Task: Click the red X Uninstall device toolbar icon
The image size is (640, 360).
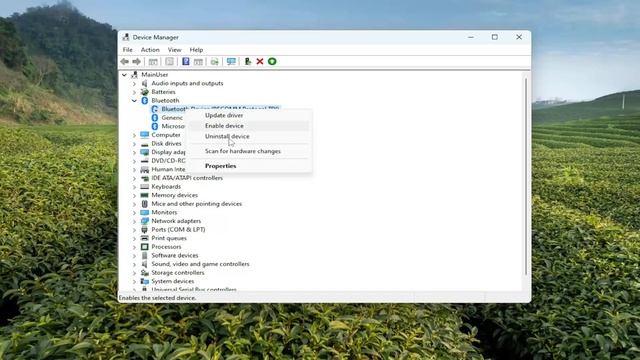Action: coord(260,62)
